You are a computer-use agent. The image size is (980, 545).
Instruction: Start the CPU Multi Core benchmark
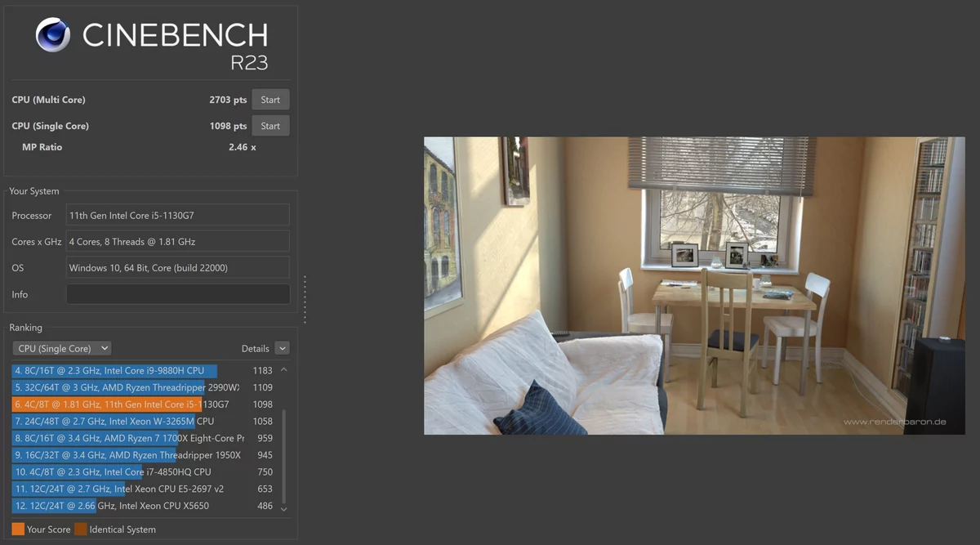click(270, 100)
